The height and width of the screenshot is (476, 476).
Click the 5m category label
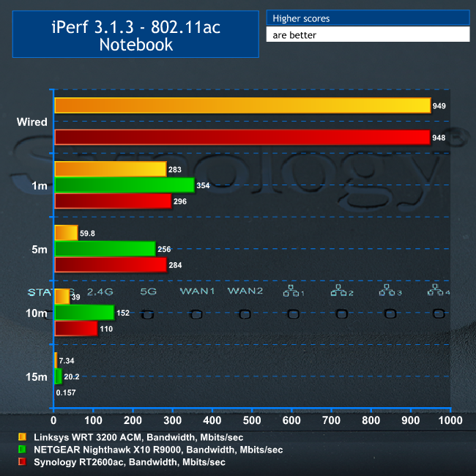[40, 249]
